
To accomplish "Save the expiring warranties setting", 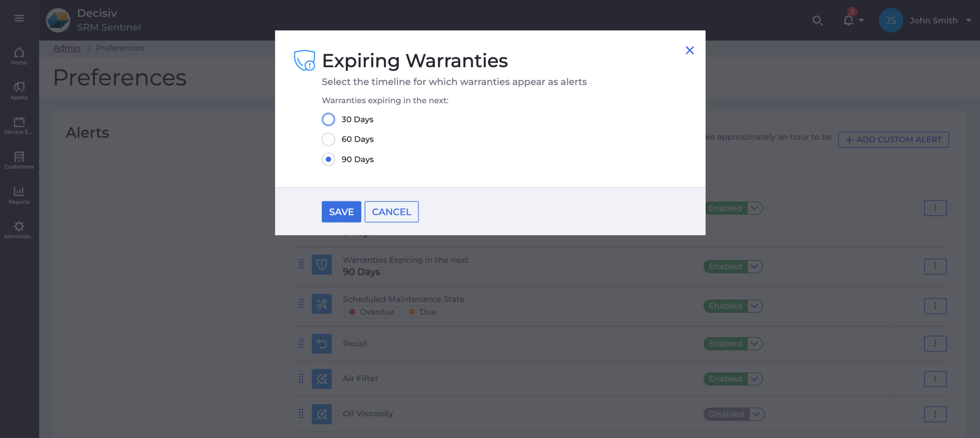I will [341, 212].
